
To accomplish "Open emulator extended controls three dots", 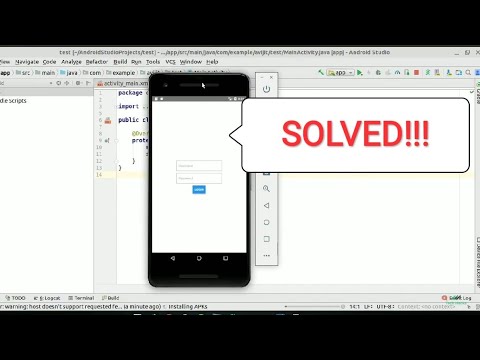I will click(266, 256).
